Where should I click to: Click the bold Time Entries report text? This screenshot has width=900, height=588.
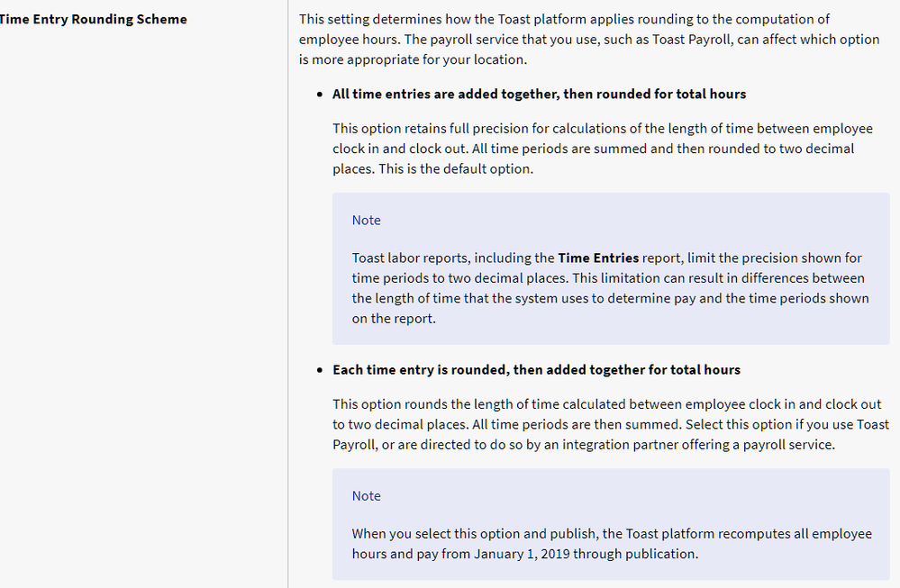[598, 258]
